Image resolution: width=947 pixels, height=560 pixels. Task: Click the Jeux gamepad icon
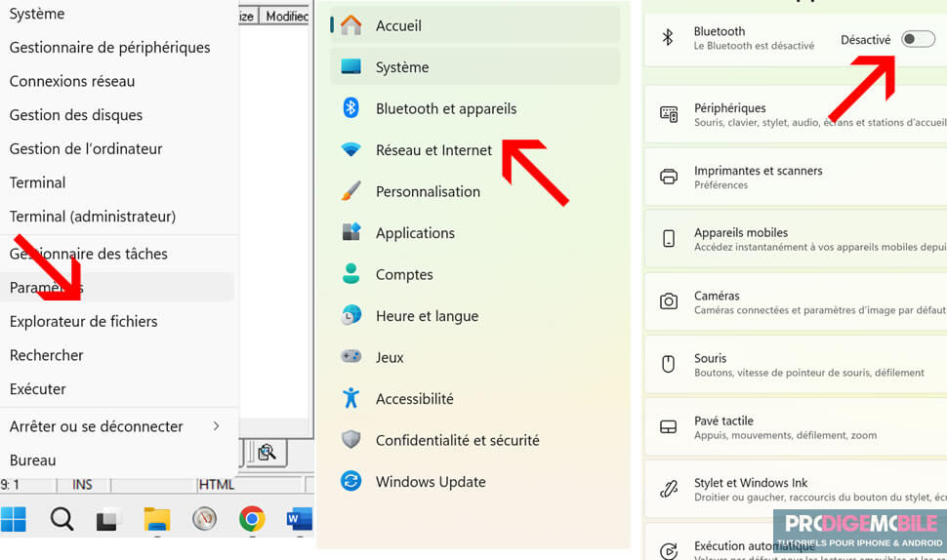tap(350, 357)
